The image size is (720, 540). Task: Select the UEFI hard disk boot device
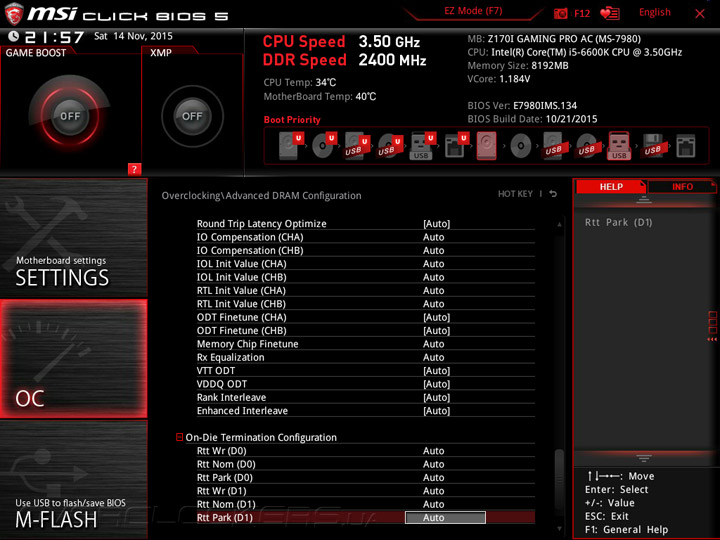pos(291,146)
